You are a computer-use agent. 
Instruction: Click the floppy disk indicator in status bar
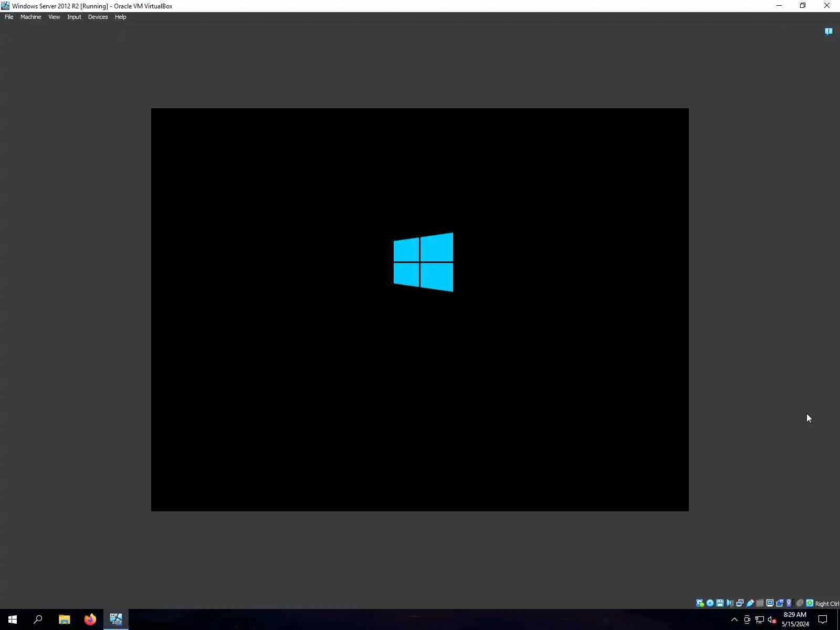[720, 603]
